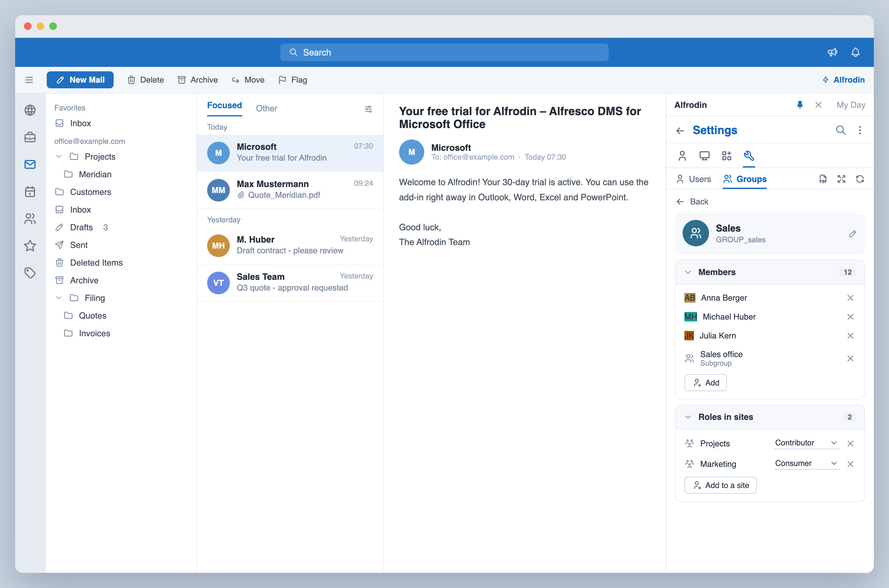
Task: Switch to the monitor settings tab icon
Action: click(x=704, y=156)
